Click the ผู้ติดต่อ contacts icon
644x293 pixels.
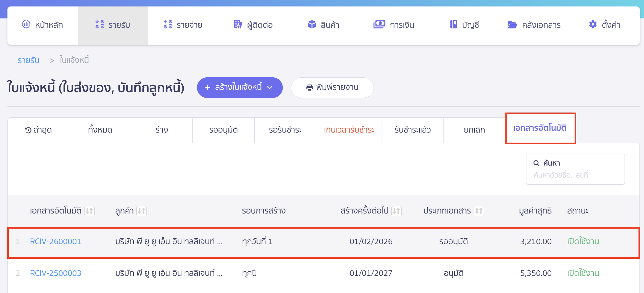click(237, 24)
